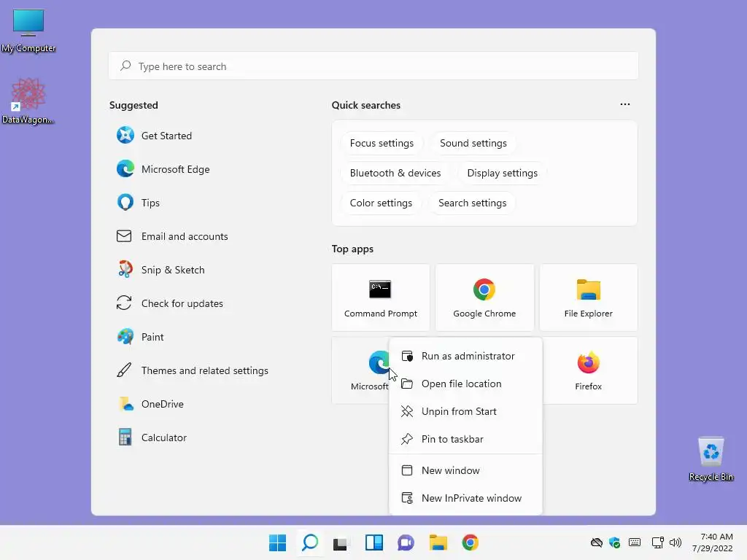Open the touch keyboard tray icon
This screenshot has width=747, height=560.
pyautogui.click(x=635, y=542)
